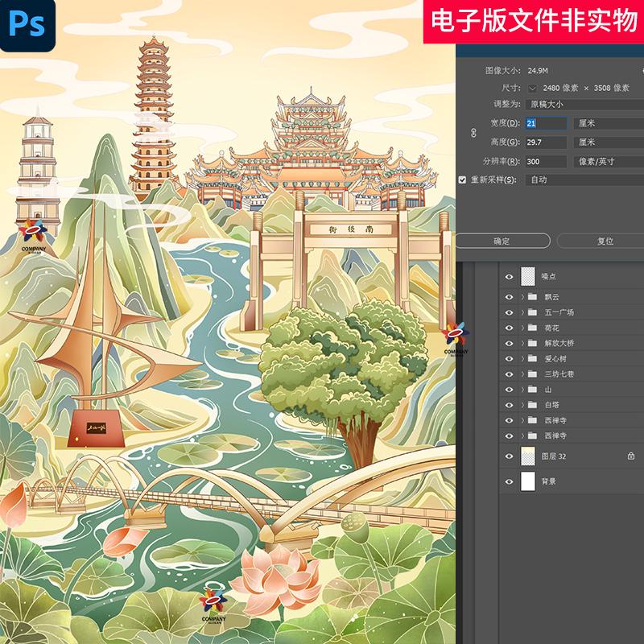Screen dimensions: 644x644
Task: Hide the 背景 layer
Action: click(x=509, y=481)
